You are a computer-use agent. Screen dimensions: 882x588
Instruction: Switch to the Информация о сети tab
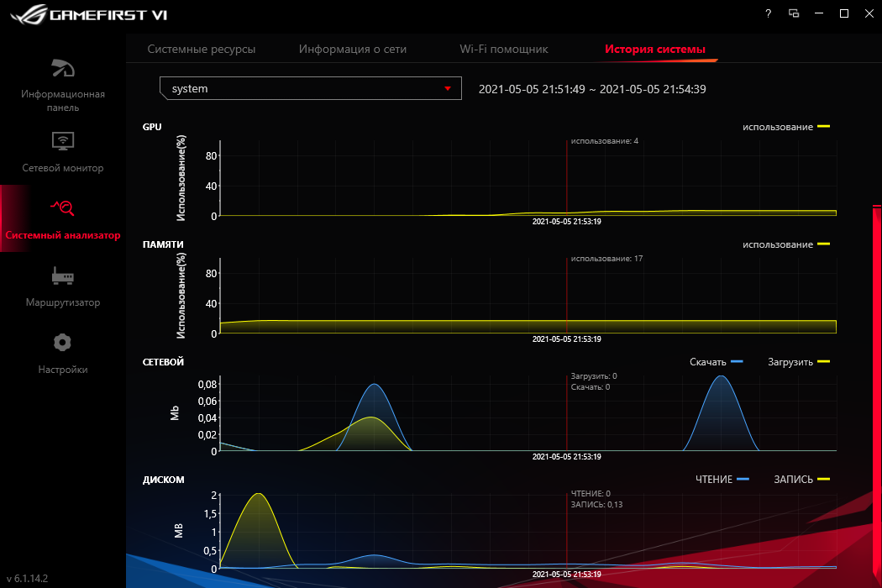[353, 49]
